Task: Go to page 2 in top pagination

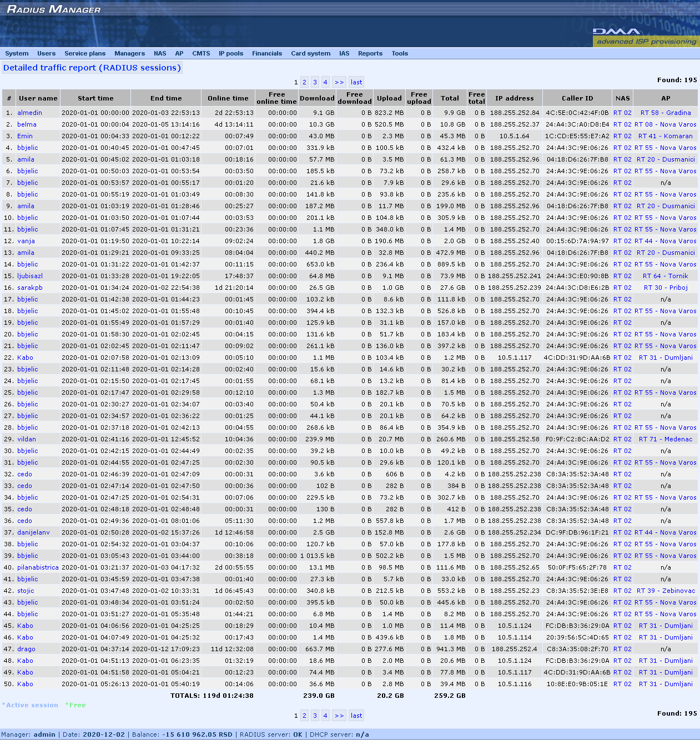Action: [x=304, y=82]
